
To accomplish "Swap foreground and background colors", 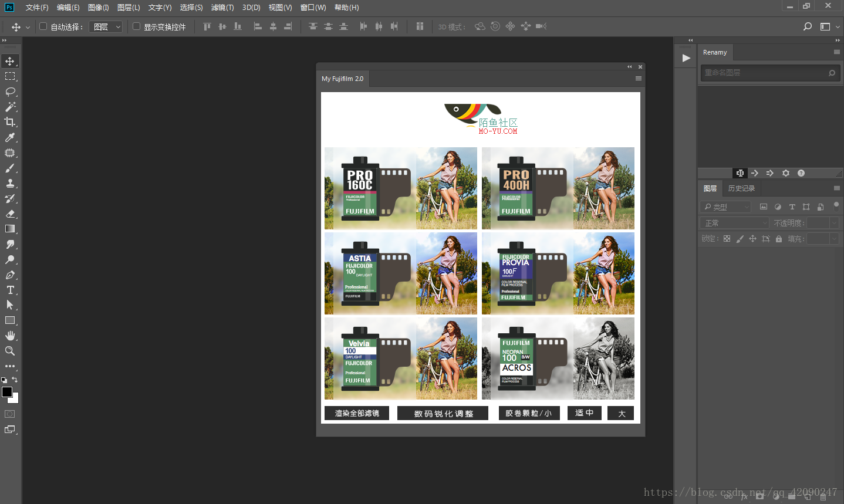I will [x=15, y=380].
